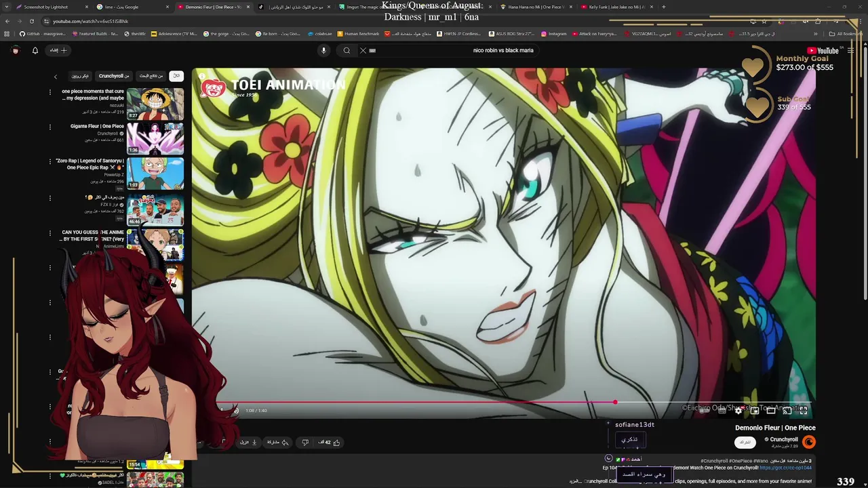Open the Create video button
Viewport: 868px width, 488px height.
point(58,50)
